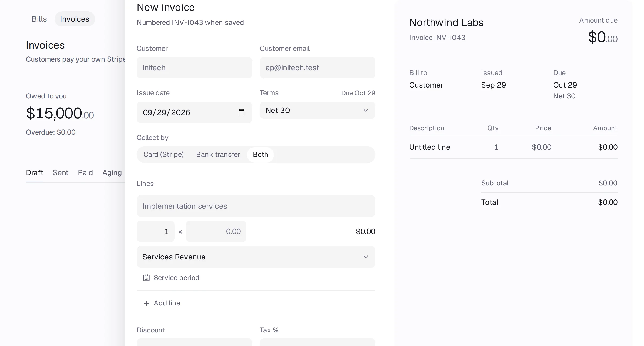The height and width of the screenshot is (346, 644).
Task: Click the Subtotal row in the preview
Action: pyautogui.click(x=549, y=183)
